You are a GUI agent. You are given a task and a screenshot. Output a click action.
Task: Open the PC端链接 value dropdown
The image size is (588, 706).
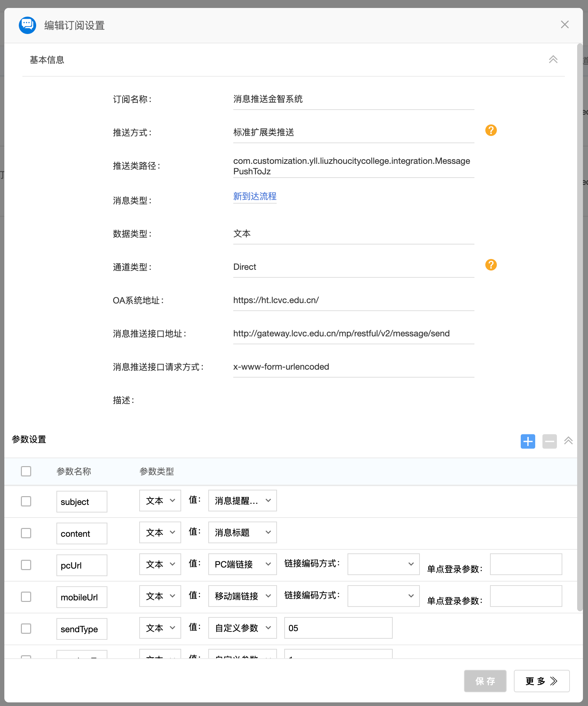point(243,564)
